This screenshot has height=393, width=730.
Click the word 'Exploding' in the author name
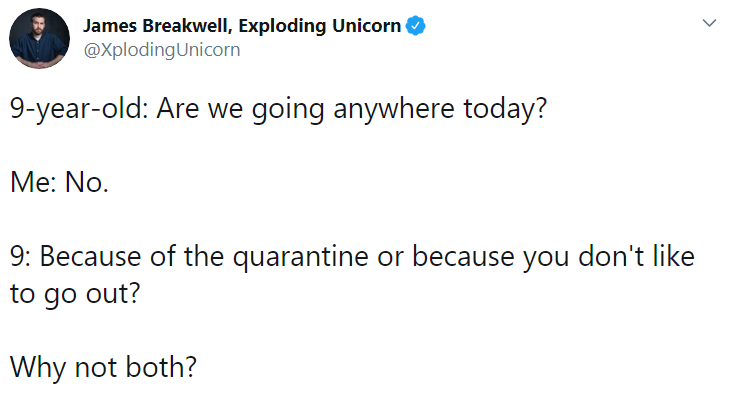click(282, 27)
